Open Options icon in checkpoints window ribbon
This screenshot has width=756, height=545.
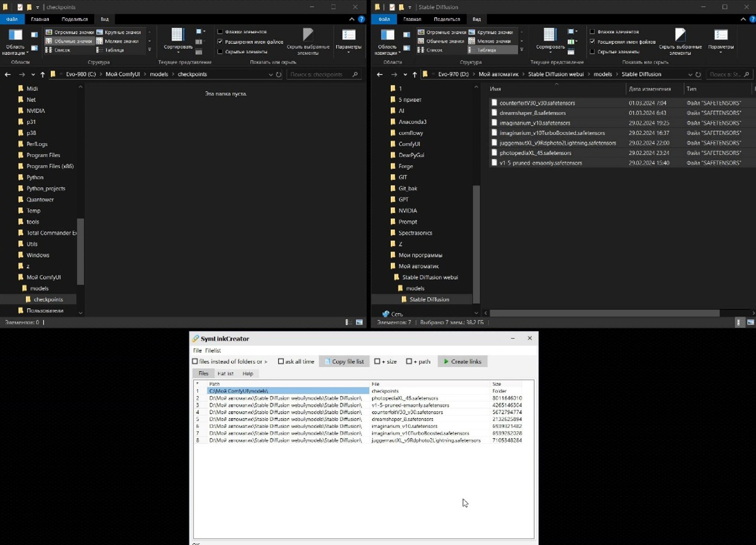click(349, 34)
